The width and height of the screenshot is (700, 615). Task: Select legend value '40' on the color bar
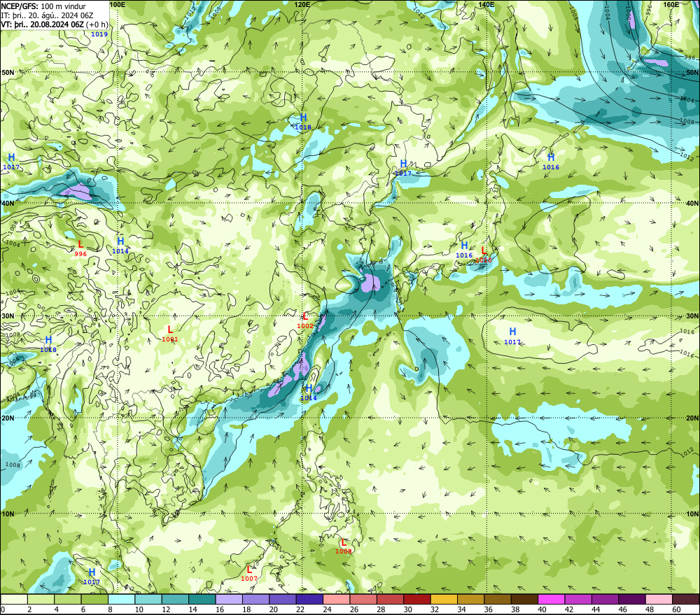click(542, 609)
